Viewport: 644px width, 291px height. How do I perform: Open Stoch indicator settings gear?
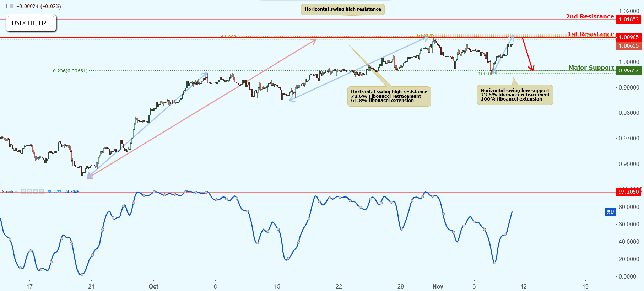pos(29,192)
